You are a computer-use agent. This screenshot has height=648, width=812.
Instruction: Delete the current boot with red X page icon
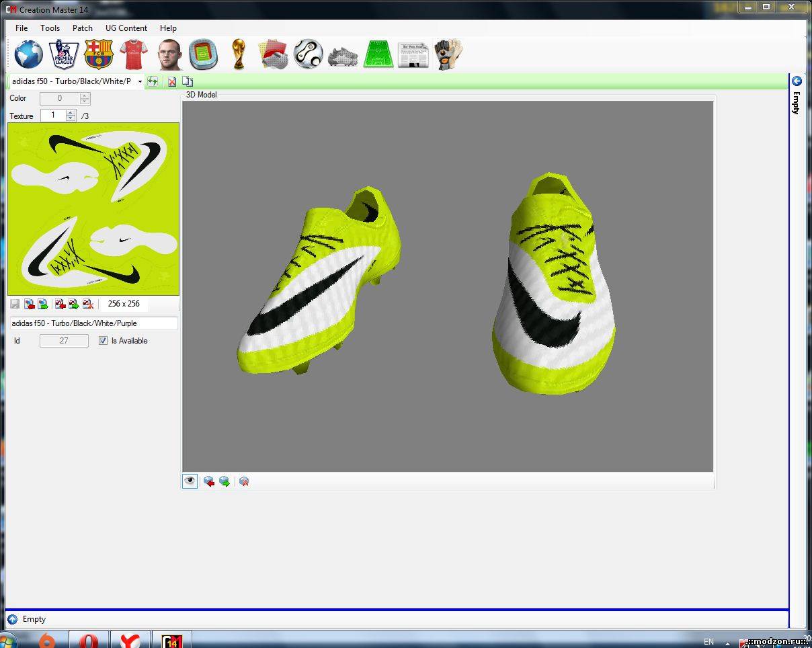click(x=172, y=81)
